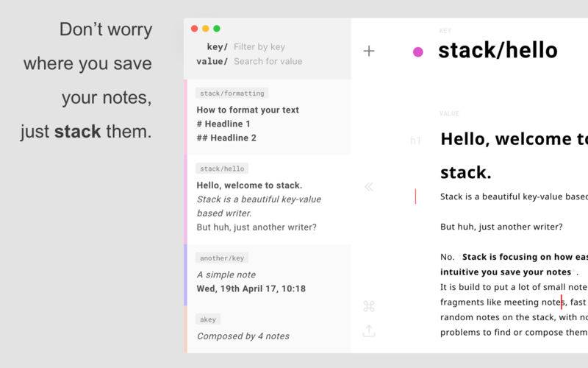Click the akey tag label
This screenshot has width=588, height=368.
[208, 319]
